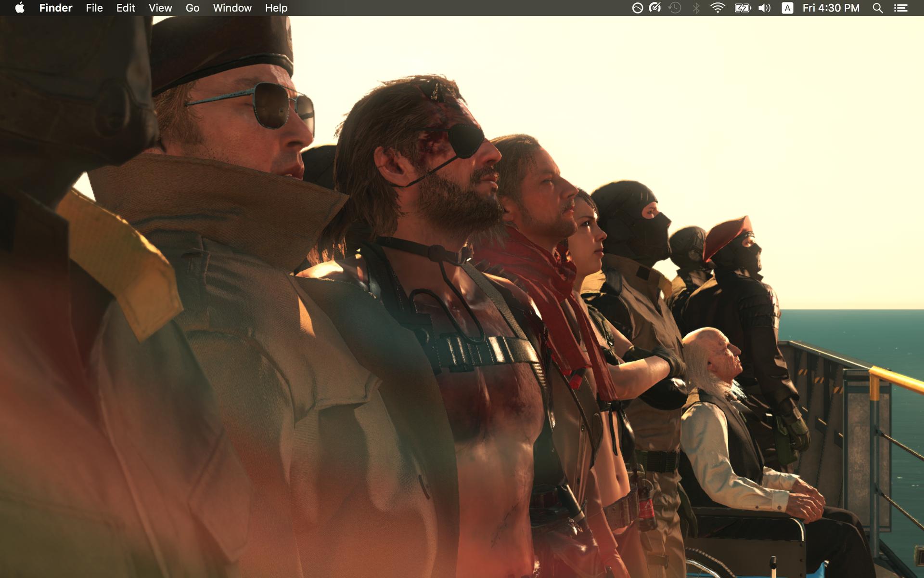
Task: Click the Fri 4:30 PM clock
Action: (831, 8)
